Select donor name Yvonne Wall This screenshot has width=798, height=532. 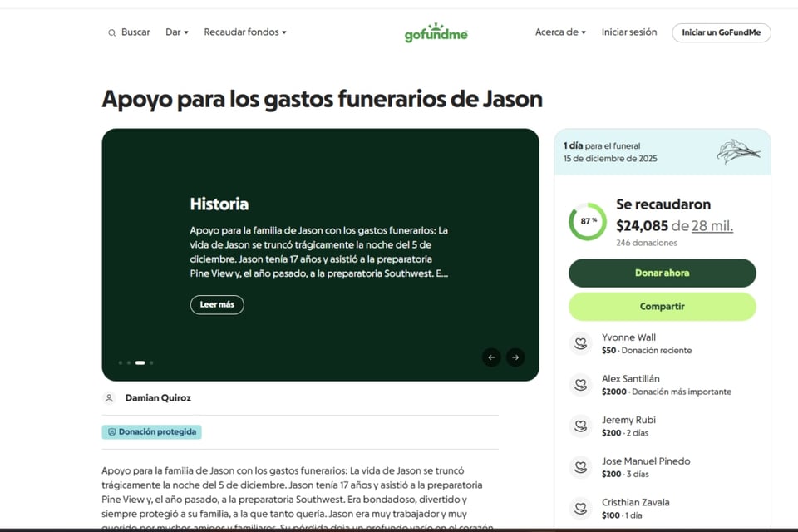point(628,337)
